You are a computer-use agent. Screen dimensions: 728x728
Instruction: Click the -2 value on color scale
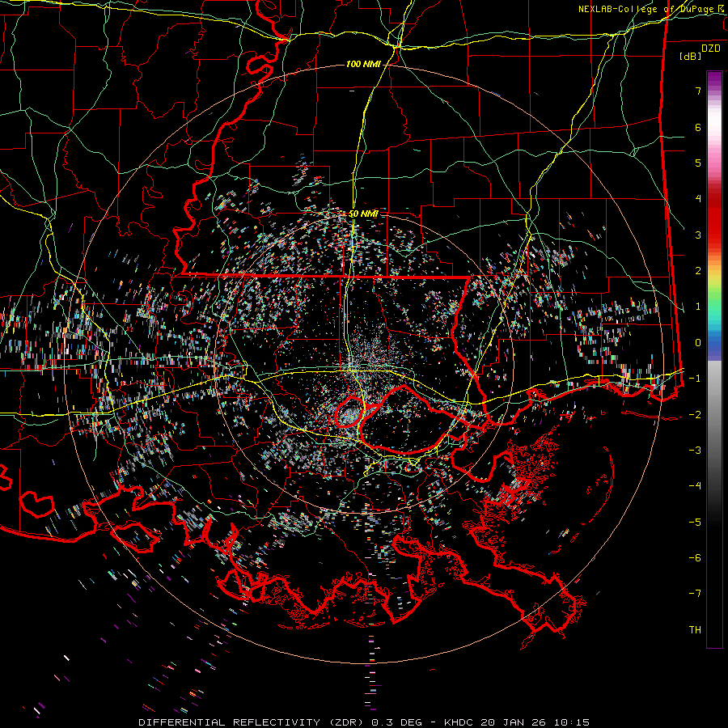coord(695,415)
